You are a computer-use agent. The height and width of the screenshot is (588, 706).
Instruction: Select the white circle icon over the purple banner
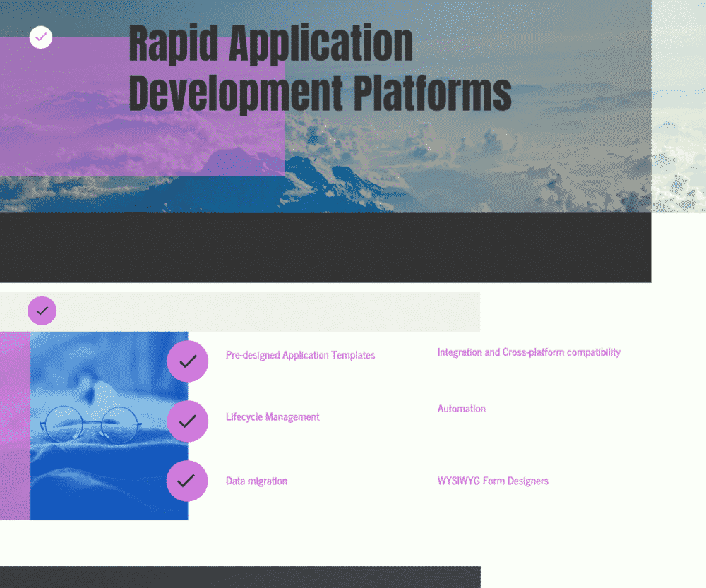click(x=40, y=37)
